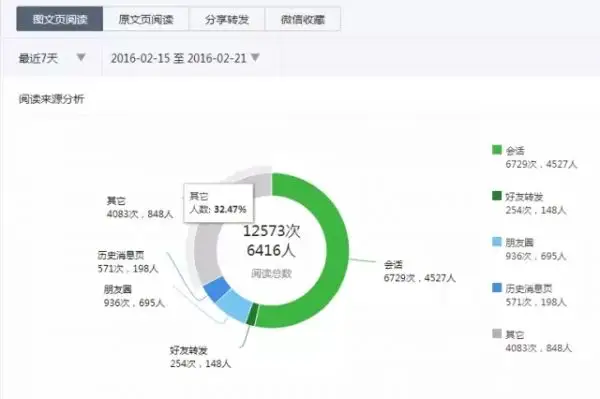Screen dimensions: 600x399
Task: Expand the 2016-02-15 至 2016-02-21 date range picker
Action: pyautogui.click(x=186, y=58)
